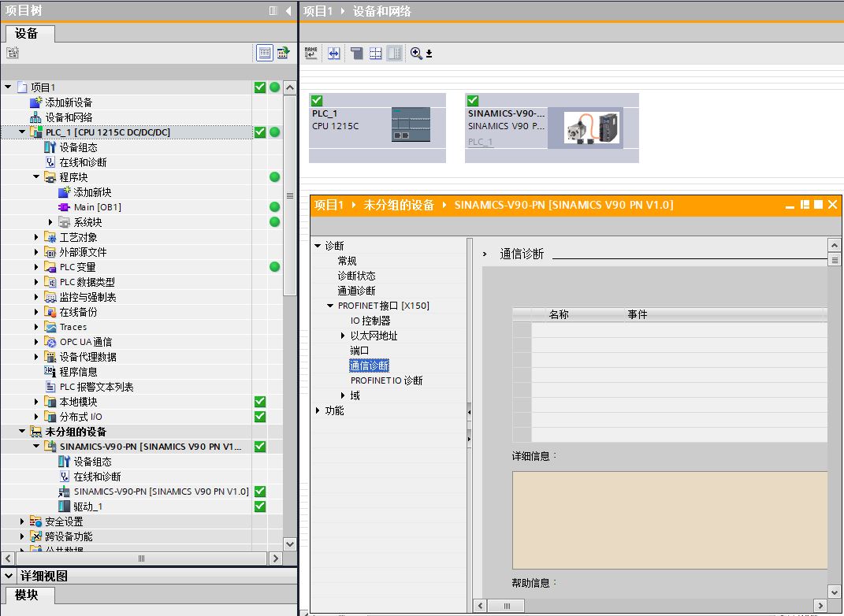Expand the Traces folder
This screenshot has height=616, width=844.
click(x=36, y=327)
